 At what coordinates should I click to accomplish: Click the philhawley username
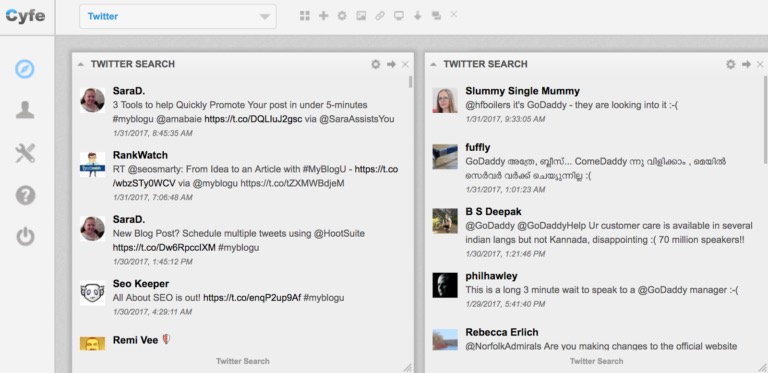point(491,276)
